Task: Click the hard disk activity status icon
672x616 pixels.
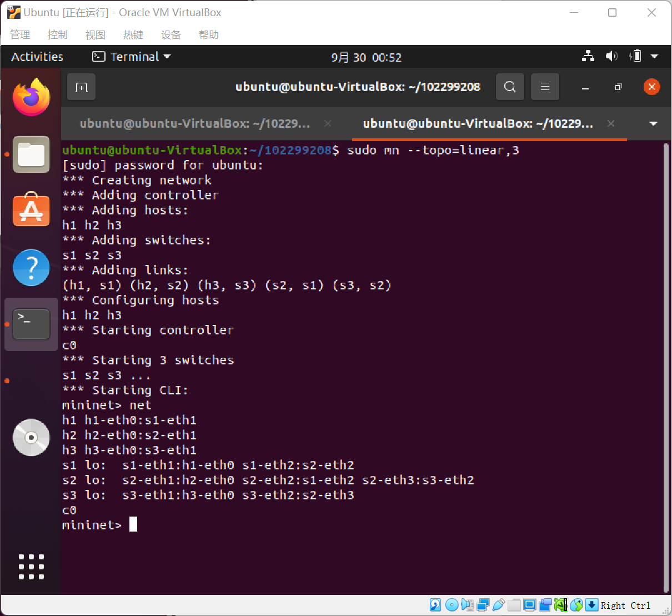Action: pyautogui.click(x=435, y=605)
